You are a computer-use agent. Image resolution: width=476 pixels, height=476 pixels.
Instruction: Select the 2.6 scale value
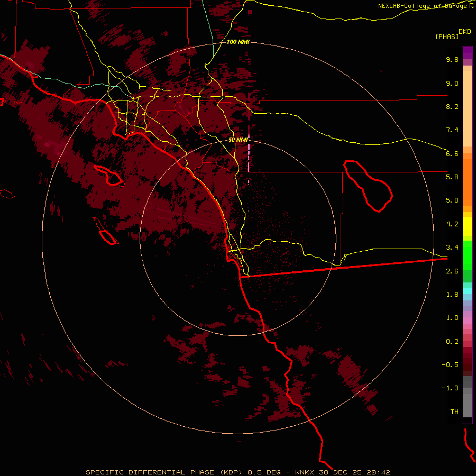[x=452, y=271]
